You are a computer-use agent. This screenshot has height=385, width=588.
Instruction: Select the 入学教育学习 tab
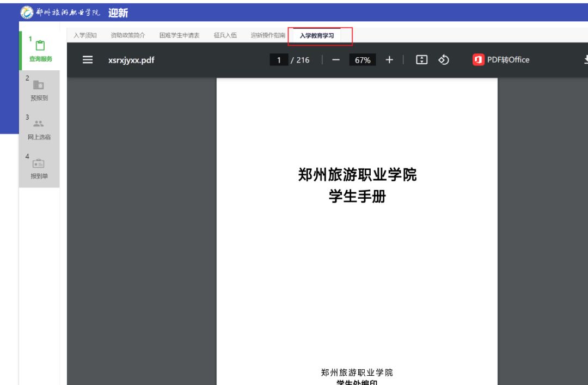click(317, 35)
